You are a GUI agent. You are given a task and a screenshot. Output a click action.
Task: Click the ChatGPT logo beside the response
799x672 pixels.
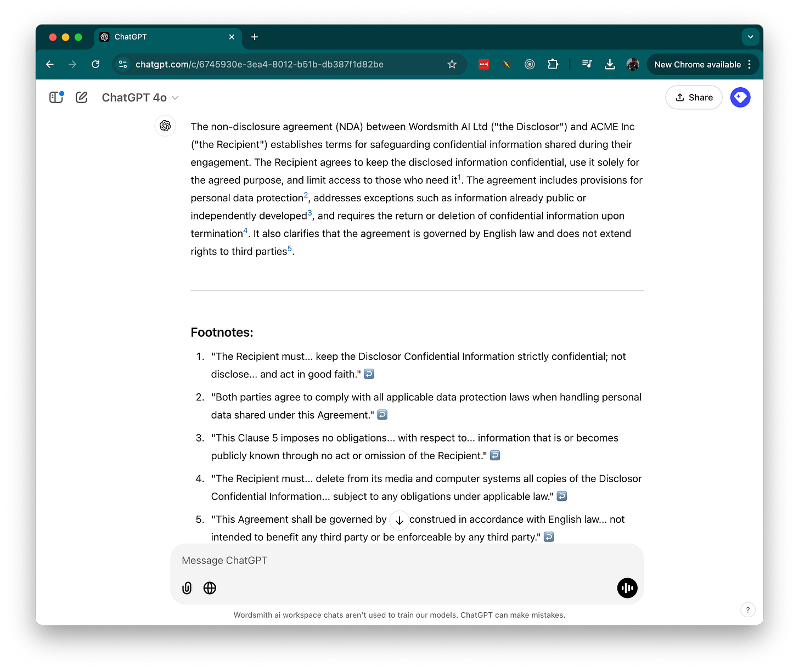(165, 126)
